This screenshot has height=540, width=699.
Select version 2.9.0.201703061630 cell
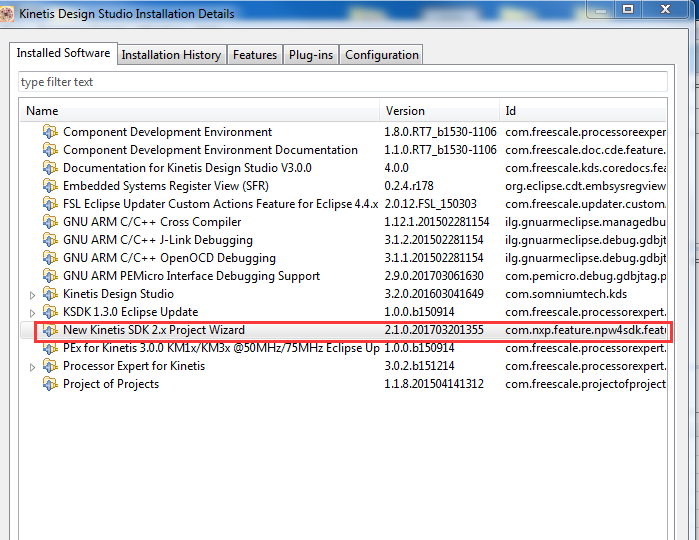(x=434, y=276)
